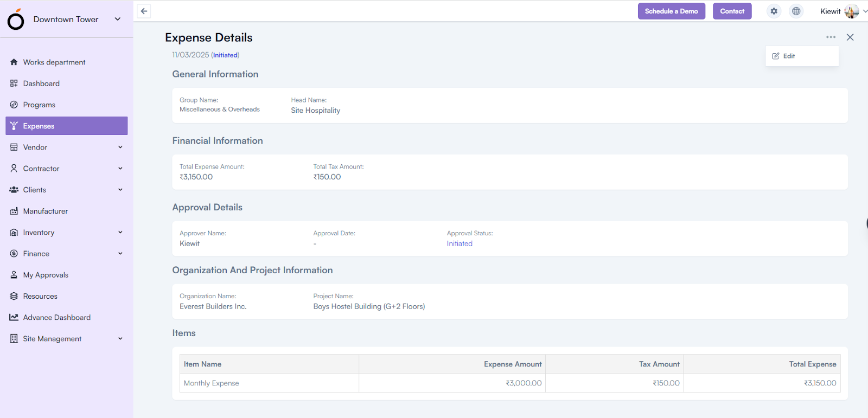Click Boys Hostel Building project name
Image resolution: width=868 pixels, height=418 pixels.
[x=369, y=306]
